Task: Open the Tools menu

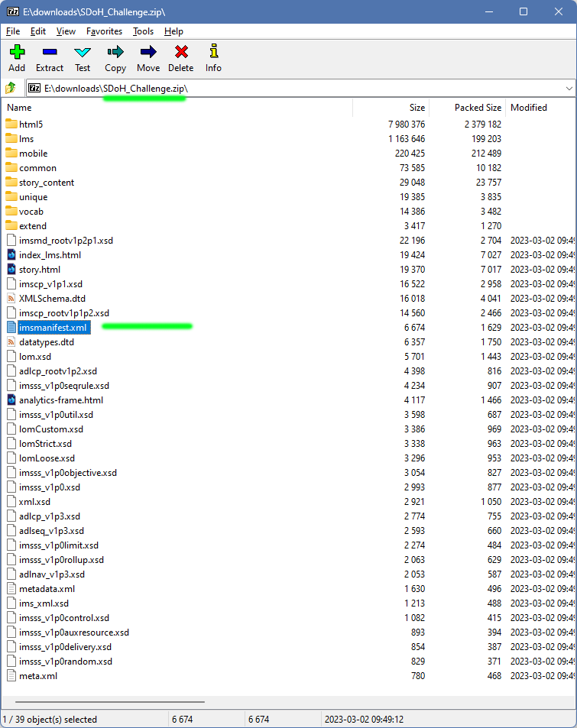Action: 143,31
